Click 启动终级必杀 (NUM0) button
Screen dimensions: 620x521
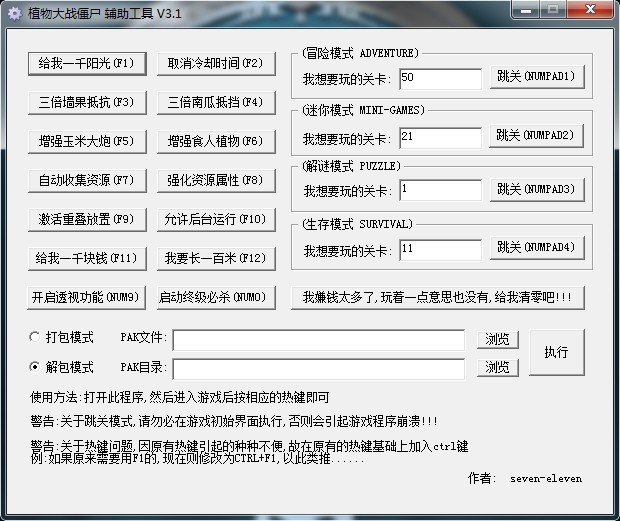click(x=216, y=298)
